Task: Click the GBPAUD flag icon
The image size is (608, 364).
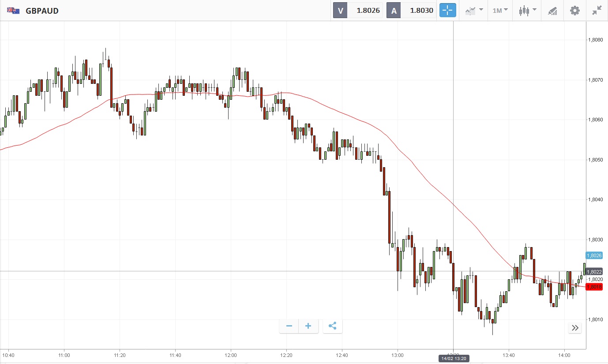Action: pos(13,11)
